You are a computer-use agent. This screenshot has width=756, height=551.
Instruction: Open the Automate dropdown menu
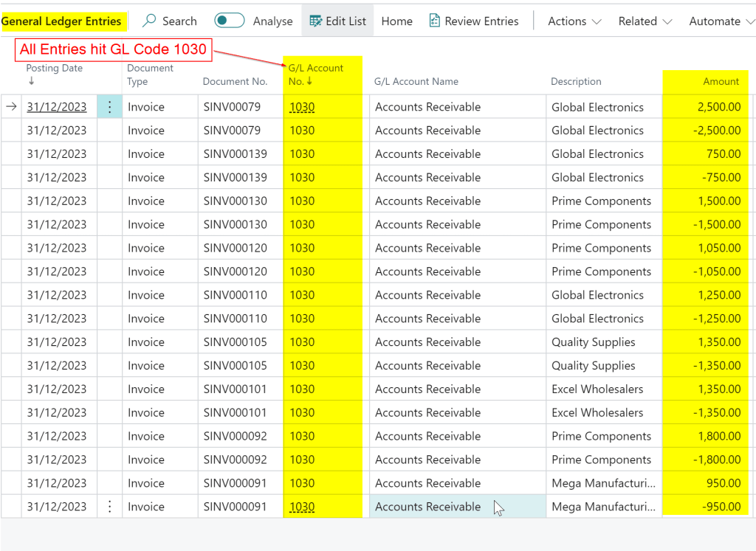tap(721, 21)
